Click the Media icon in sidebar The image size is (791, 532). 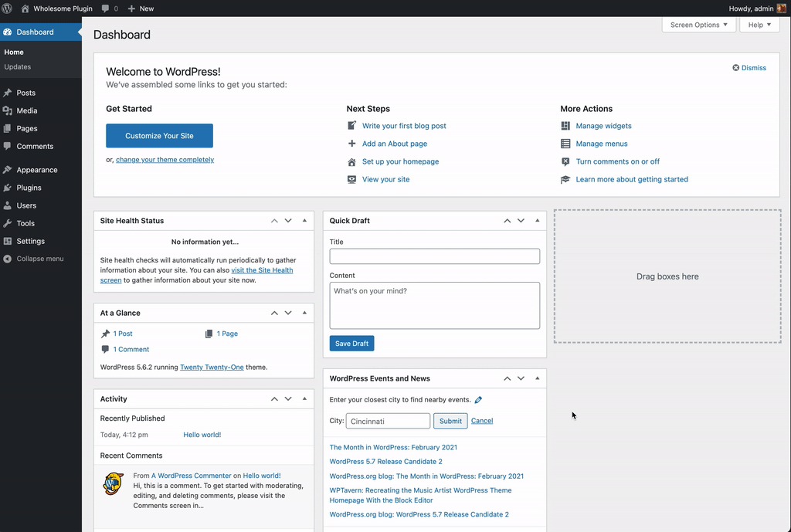[8, 110]
